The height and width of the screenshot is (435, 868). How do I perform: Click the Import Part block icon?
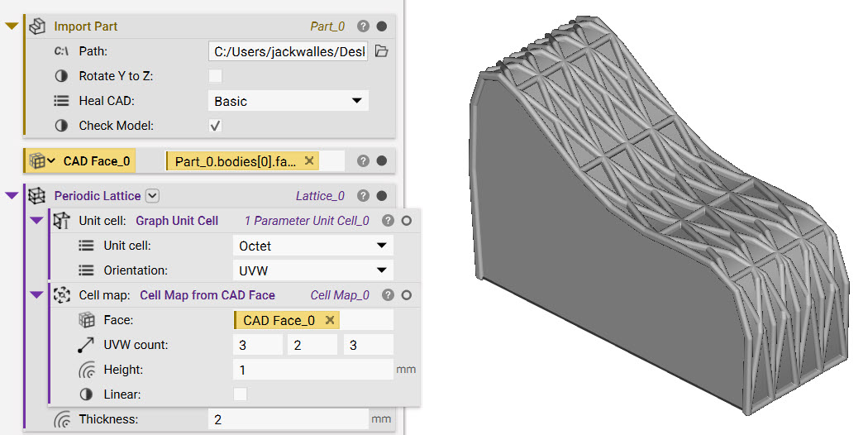click(x=37, y=26)
